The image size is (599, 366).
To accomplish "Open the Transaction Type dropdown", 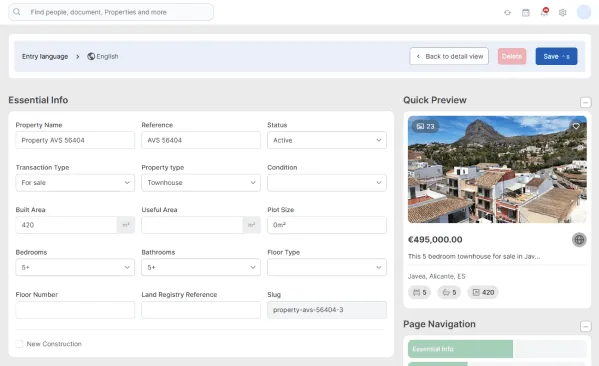I will point(75,183).
